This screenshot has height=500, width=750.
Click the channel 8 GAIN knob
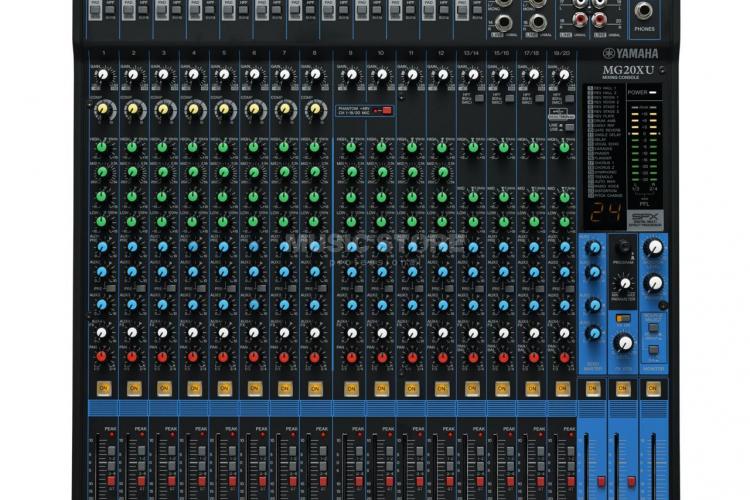point(315,75)
